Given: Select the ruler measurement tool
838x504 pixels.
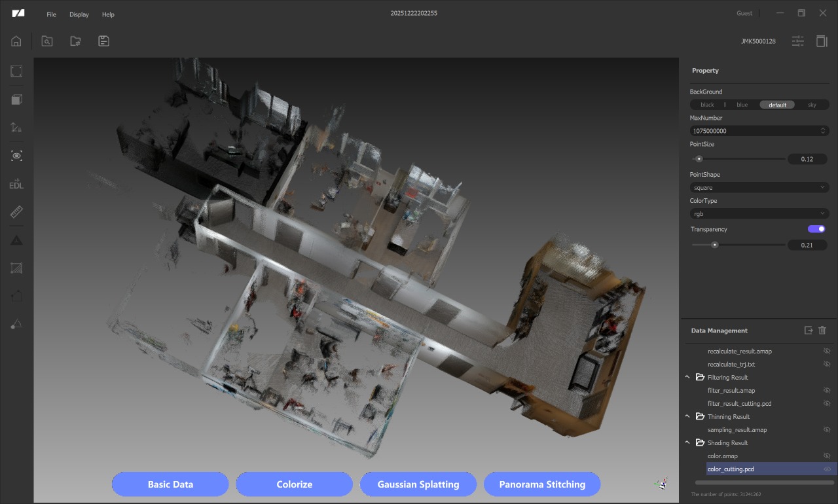Looking at the screenshot, I should click(x=16, y=212).
